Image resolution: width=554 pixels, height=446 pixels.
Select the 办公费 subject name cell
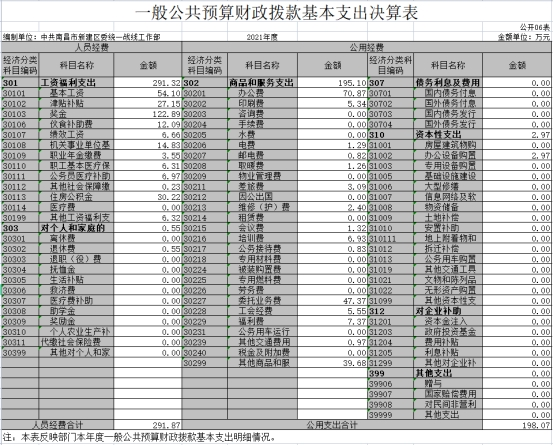coord(263,93)
